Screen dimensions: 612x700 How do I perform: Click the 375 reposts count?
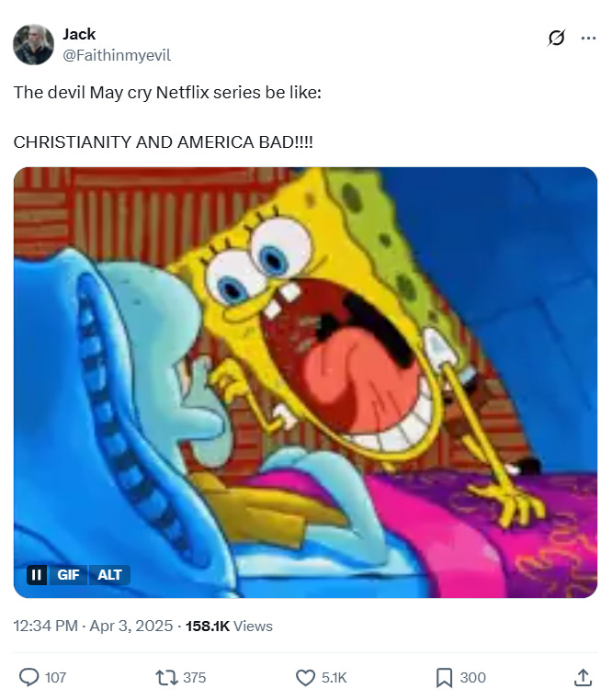coord(194,678)
